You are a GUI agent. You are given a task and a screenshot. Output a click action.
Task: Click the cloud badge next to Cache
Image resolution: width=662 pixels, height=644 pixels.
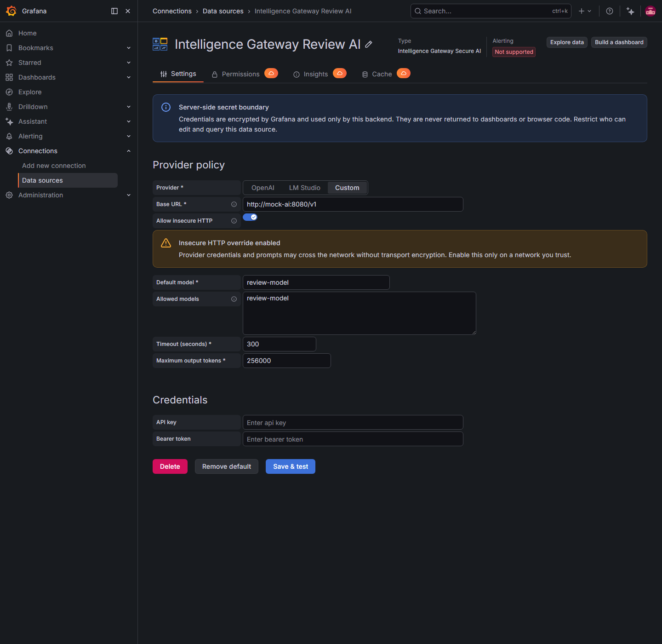[404, 73]
